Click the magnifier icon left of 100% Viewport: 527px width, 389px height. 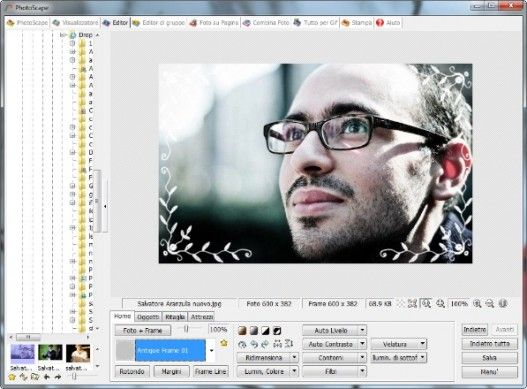click(440, 304)
